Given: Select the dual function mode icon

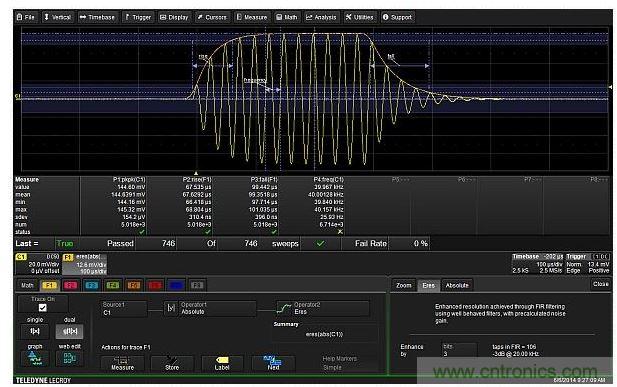Looking at the screenshot, I should [69, 331].
